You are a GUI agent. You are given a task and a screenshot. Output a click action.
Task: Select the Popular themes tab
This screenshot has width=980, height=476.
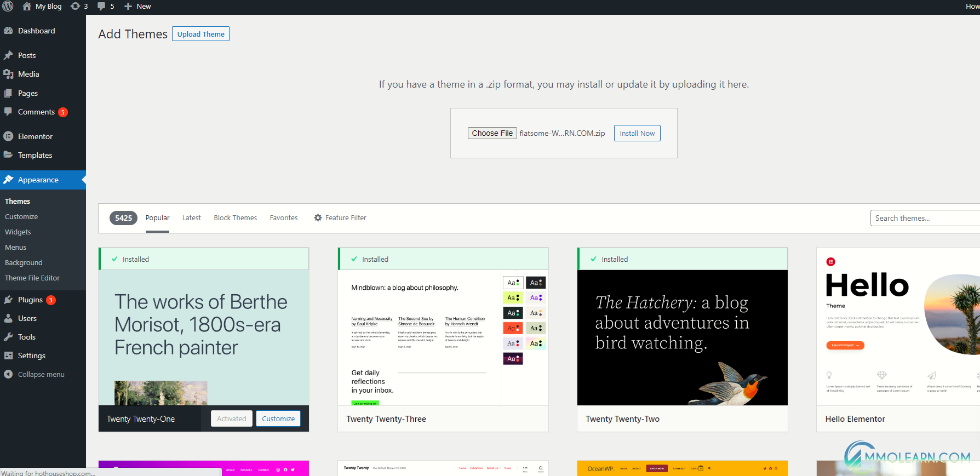click(157, 217)
